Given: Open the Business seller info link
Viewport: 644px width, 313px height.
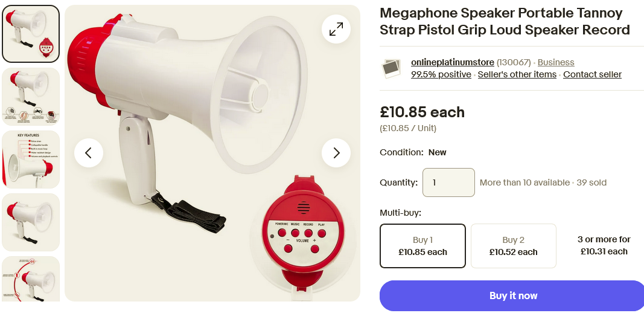Looking at the screenshot, I should [555, 62].
